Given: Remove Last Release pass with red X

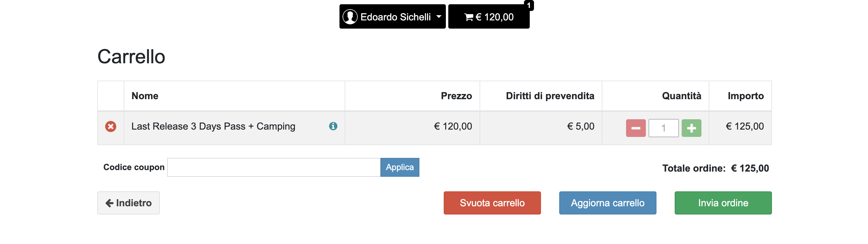Looking at the screenshot, I should pos(111,127).
